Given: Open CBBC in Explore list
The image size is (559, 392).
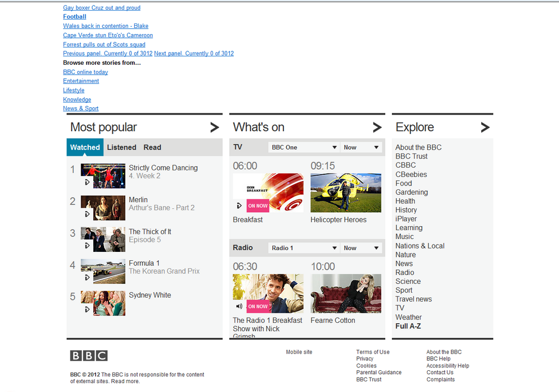Looking at the screenshot, I should pos(405,165).
